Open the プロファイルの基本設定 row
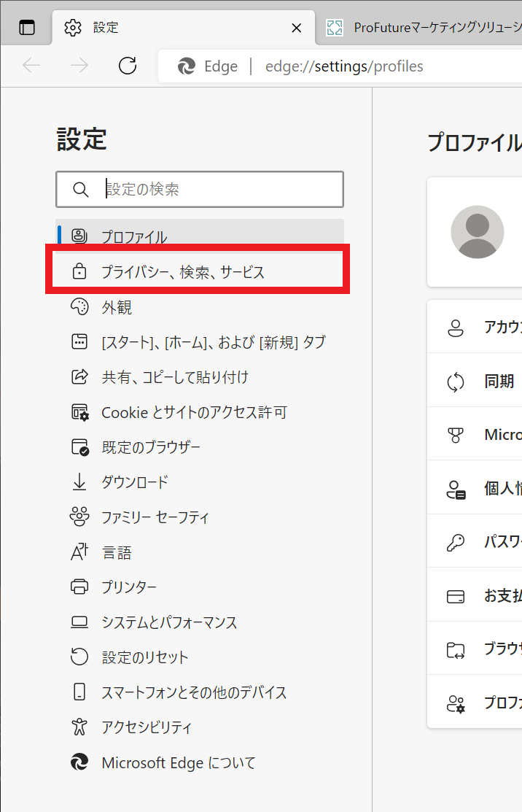This screenshot has width=522, height=812. 475,702
